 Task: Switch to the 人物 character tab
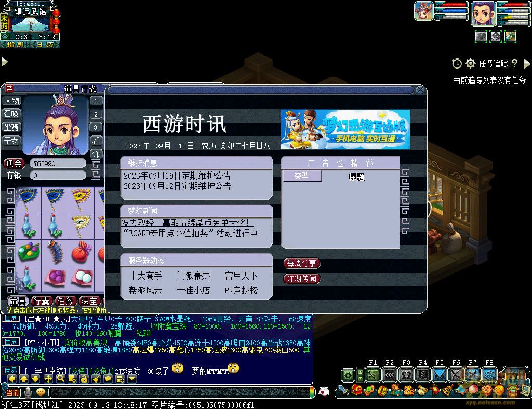pyautogui.click(x=11, y=101)
